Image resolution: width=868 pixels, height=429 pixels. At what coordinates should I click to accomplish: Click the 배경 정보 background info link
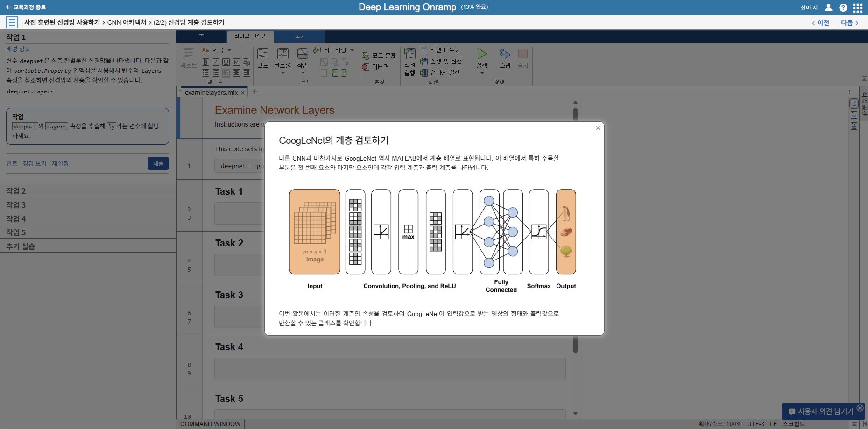[x=18, y=49]
